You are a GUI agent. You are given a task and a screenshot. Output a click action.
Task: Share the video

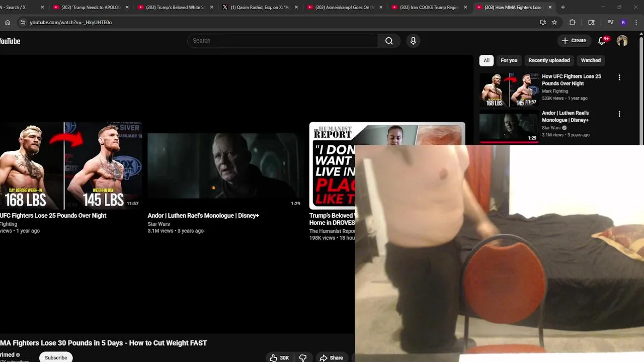[x=332, y=357]
